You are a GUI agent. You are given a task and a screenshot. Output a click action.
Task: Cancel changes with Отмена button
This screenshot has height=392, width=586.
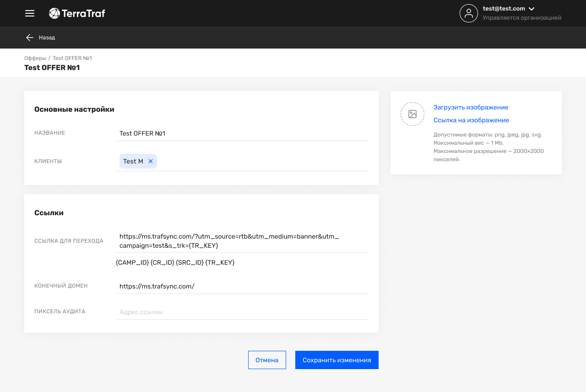(x=267, y=360)
